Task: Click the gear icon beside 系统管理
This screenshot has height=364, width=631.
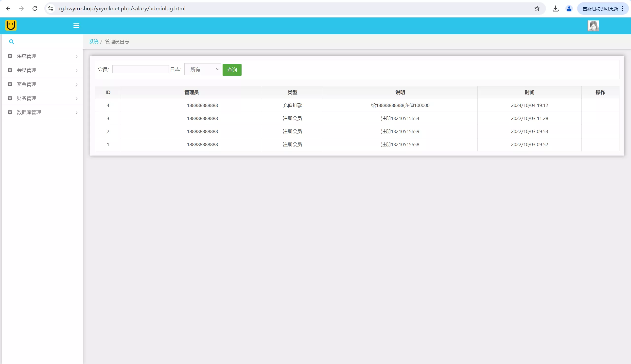Action: (10, 56)
